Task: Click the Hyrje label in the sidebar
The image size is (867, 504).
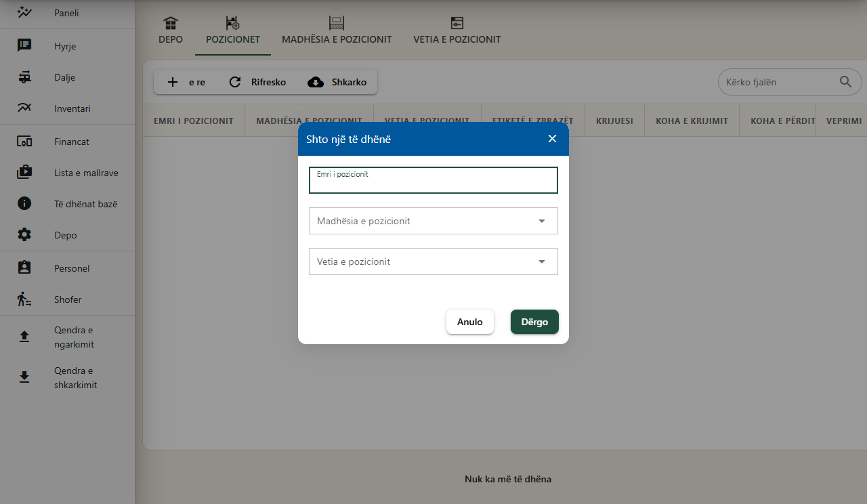Action: point(65,45)
